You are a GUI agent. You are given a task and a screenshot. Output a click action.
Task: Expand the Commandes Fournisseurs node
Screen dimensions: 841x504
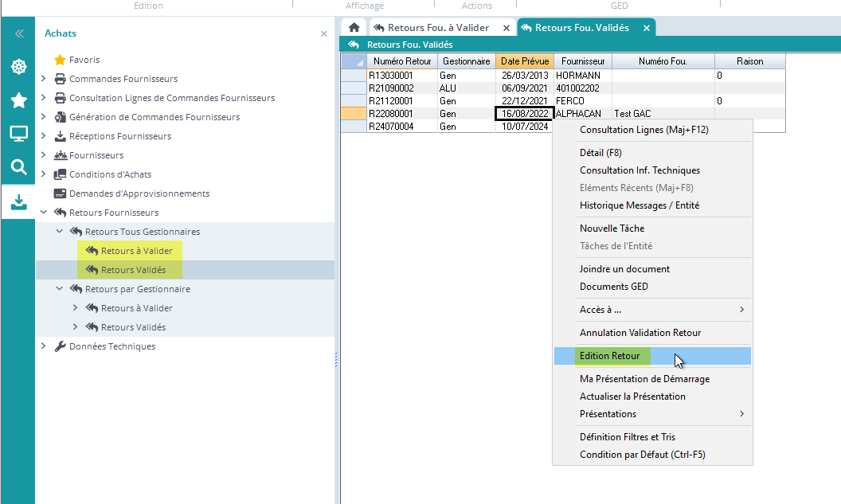click(x=44, y=79)
